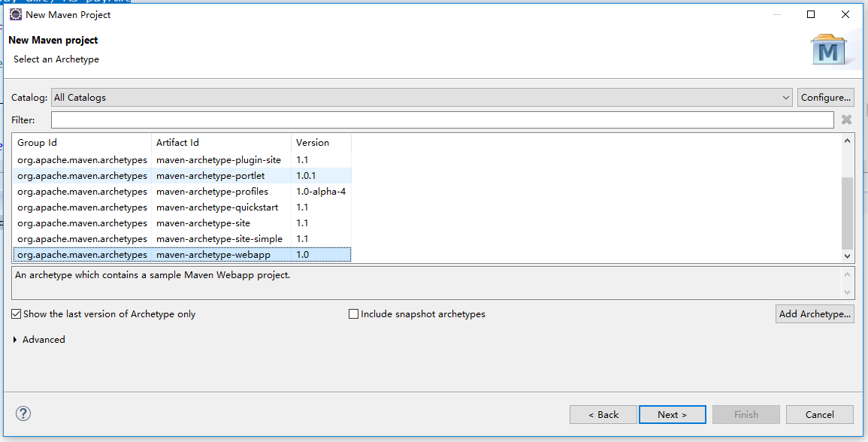Screen dimensions: 868x442
Task: Click version 1.0 cell of webapp
Action: (321, 255)
